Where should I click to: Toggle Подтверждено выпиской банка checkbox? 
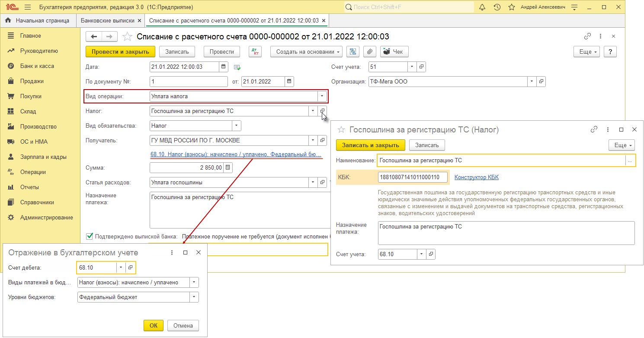[90, 236]
